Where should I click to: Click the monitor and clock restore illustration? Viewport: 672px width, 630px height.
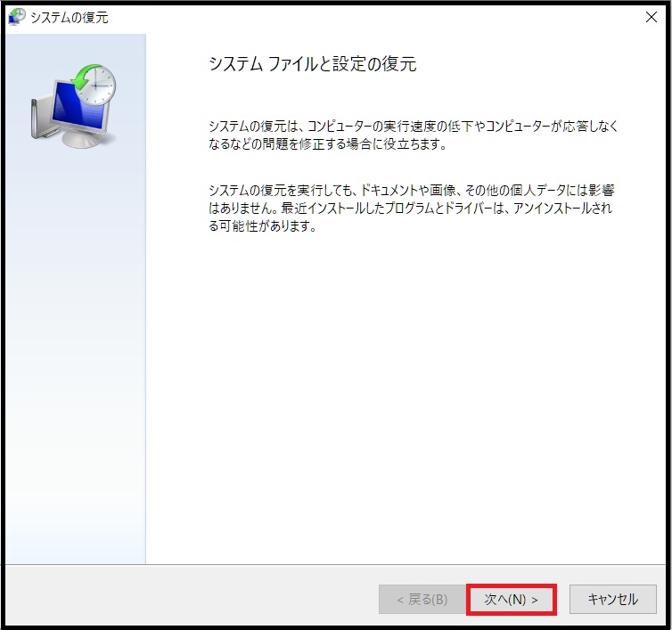coord(74,106)
